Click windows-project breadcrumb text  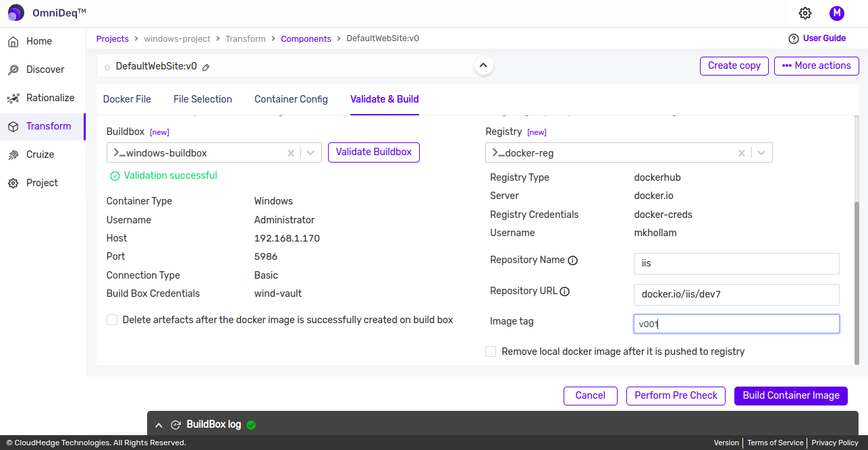tap(178, 39)
